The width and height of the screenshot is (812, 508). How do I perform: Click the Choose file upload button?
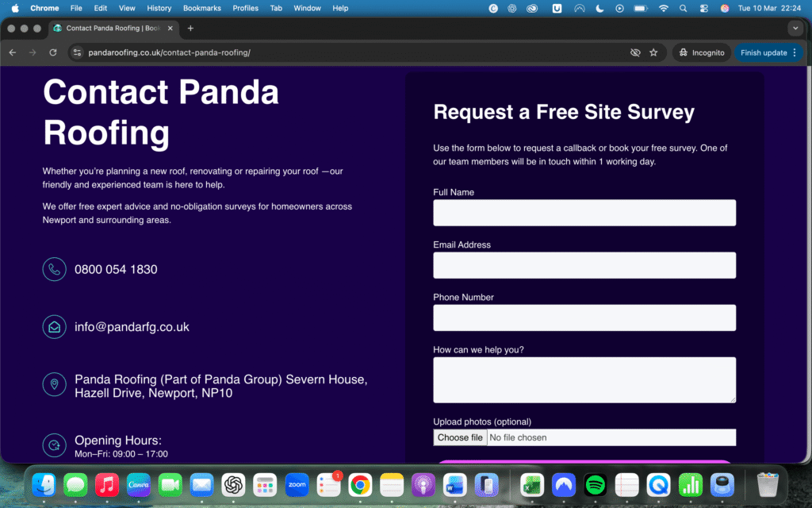tap(460, 437)
